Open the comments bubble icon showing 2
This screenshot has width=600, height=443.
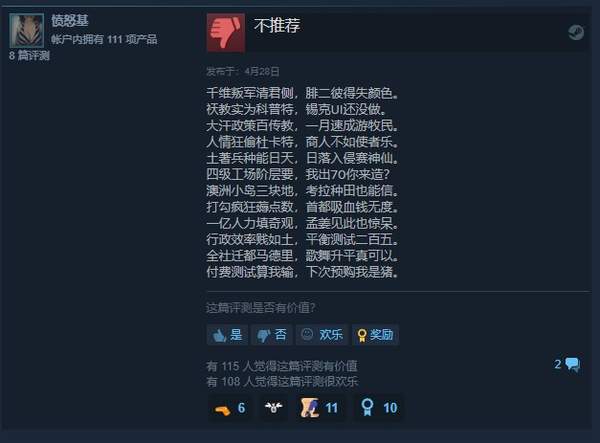click(567, 365)
